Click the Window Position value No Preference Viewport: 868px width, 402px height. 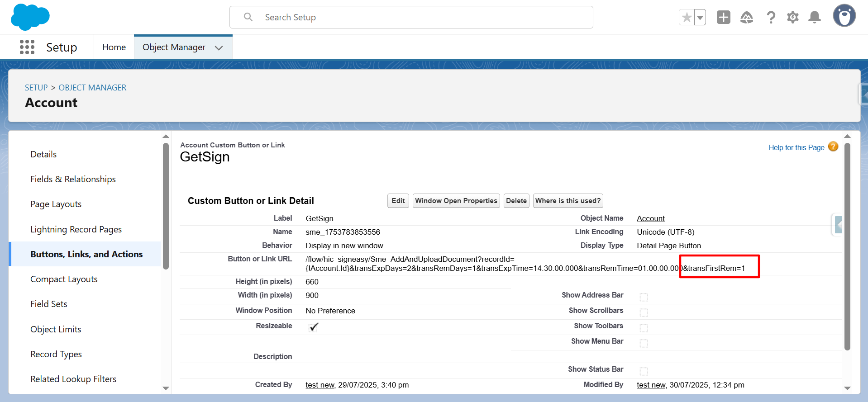330,311
